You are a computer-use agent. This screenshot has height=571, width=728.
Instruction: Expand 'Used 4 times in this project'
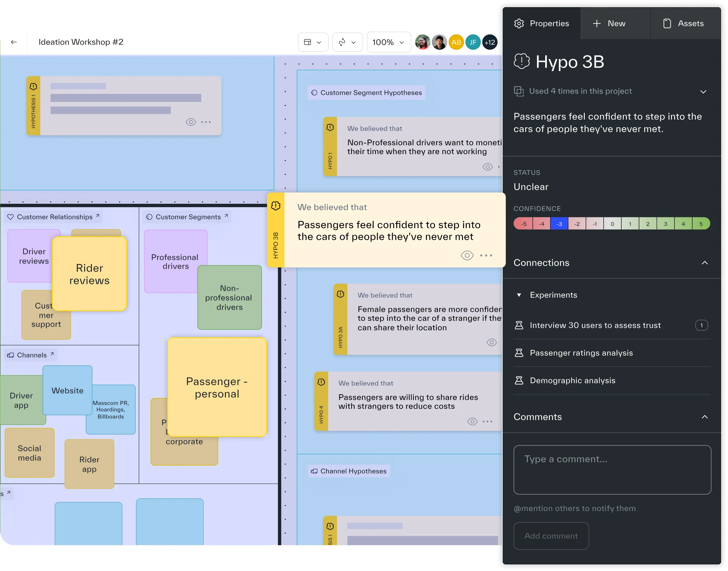(703, 92)
